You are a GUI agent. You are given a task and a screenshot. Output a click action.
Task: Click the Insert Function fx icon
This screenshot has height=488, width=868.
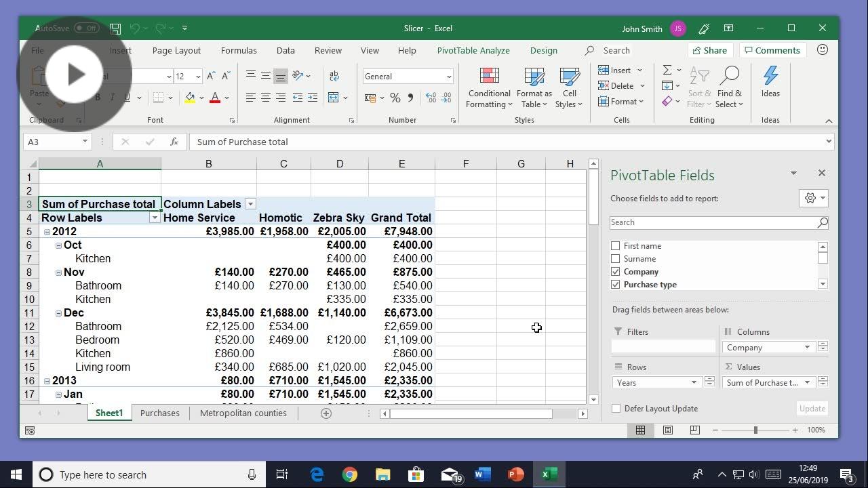(174, 142)
